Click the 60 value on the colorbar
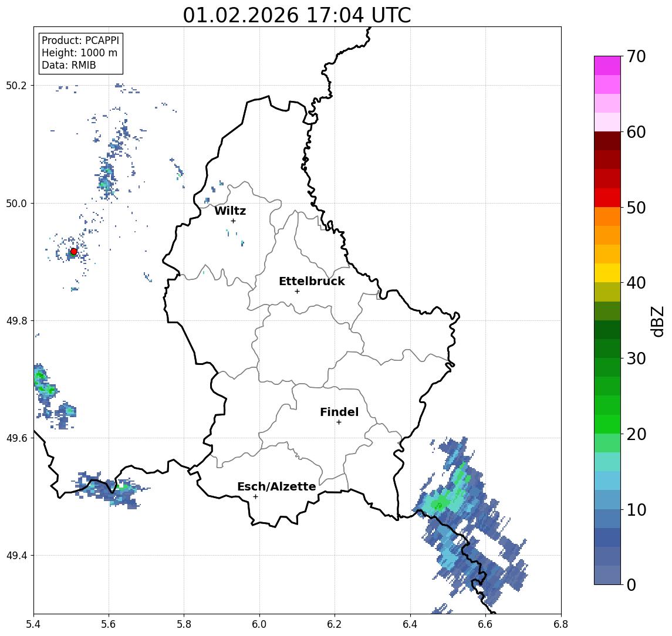672x636 pixels. click(636, 132)
